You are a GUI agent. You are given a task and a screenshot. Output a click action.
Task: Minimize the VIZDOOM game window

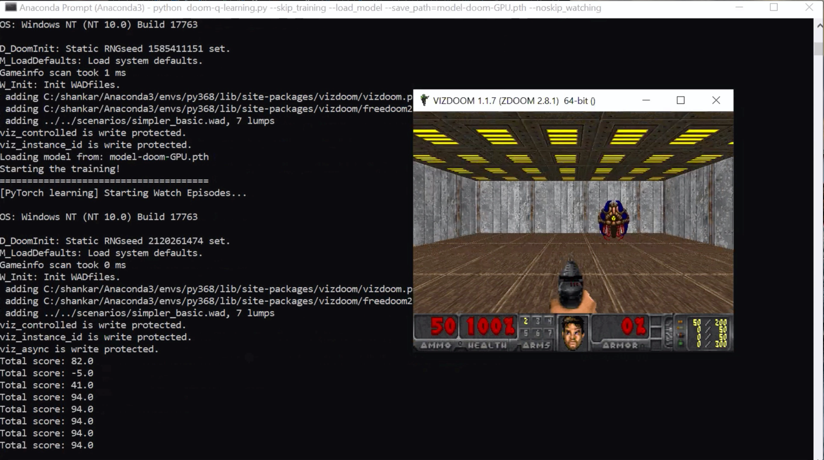pos(646,100)
